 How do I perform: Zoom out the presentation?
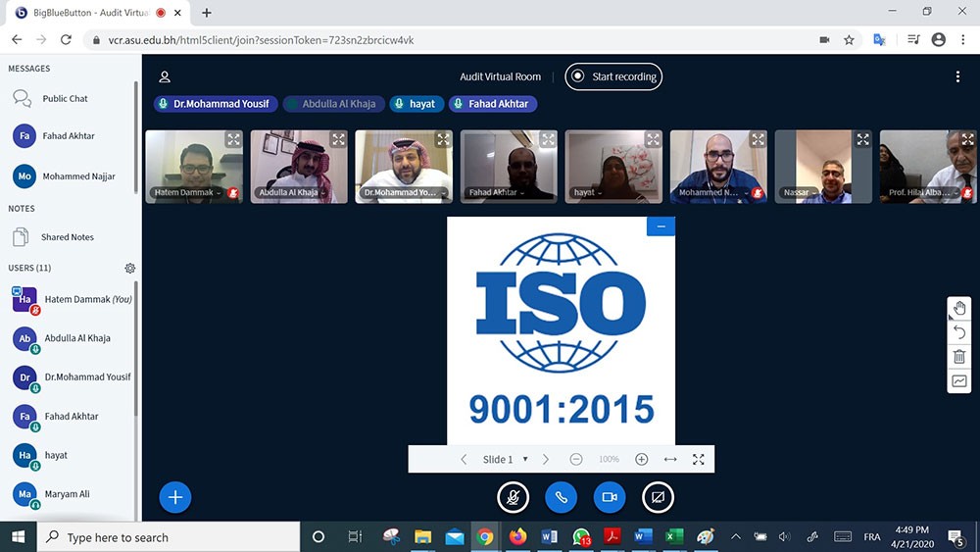pos(576,460)
